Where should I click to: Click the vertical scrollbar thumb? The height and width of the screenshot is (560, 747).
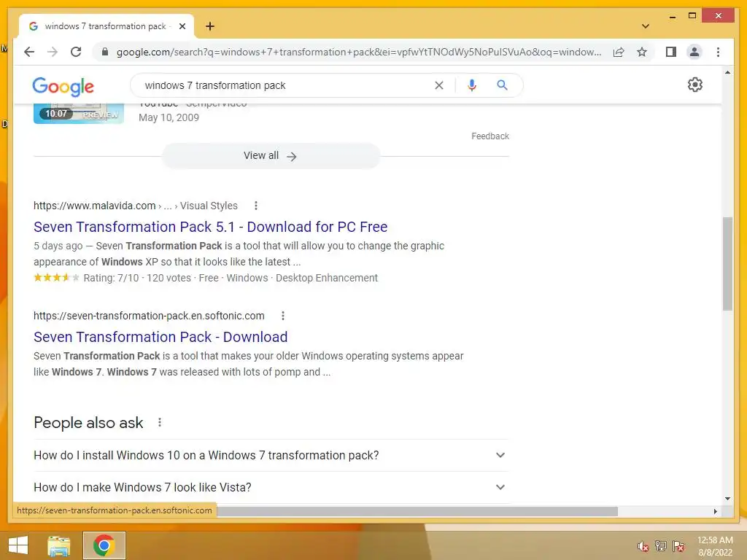[727, 264]
